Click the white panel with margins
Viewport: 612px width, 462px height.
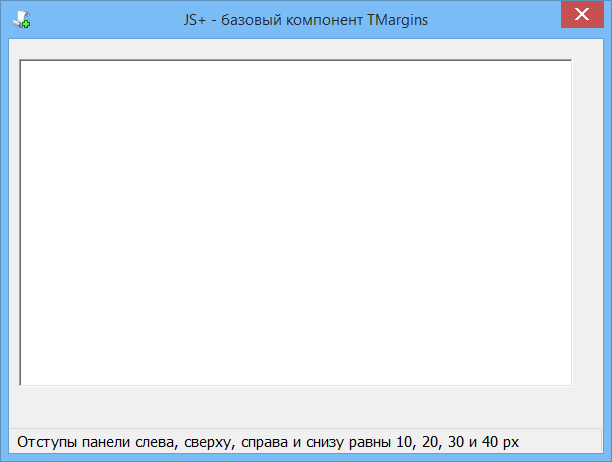[x=296, y=223]
